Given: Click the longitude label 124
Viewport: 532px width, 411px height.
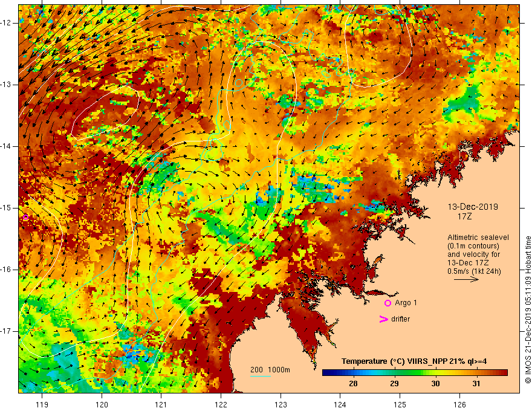Looking at the screenshot, I should pyautogui.click(x=340, y=404).
